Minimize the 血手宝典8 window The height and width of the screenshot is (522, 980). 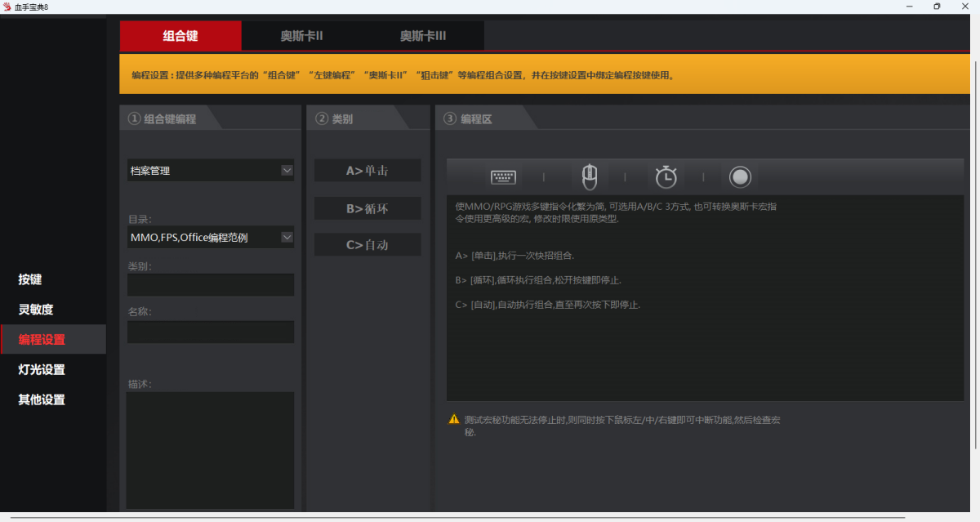(910, 6)
